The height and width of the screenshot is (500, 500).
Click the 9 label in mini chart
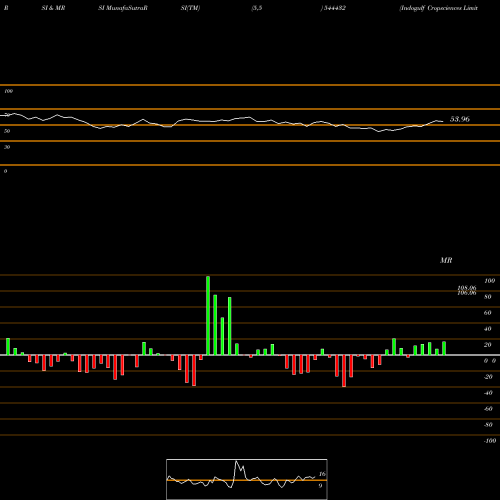pyautogui.click(x=320, y=486)
